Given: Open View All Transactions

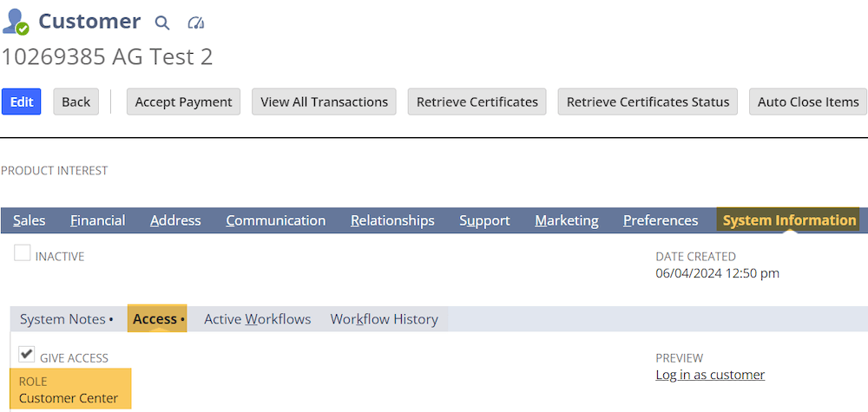Looking at the screenshot, I should [324, 101].
